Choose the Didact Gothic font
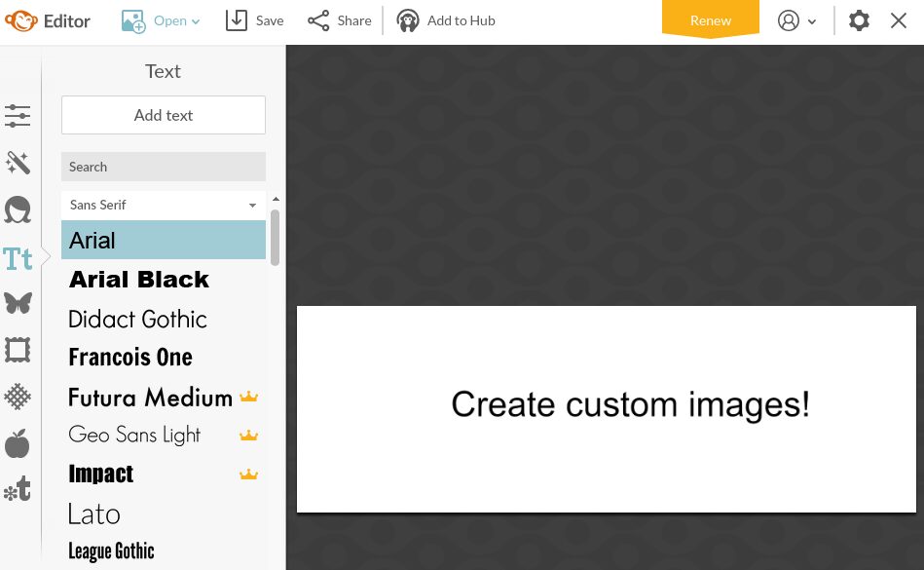This screenshot has height=570, width=924. pos(164,319)
